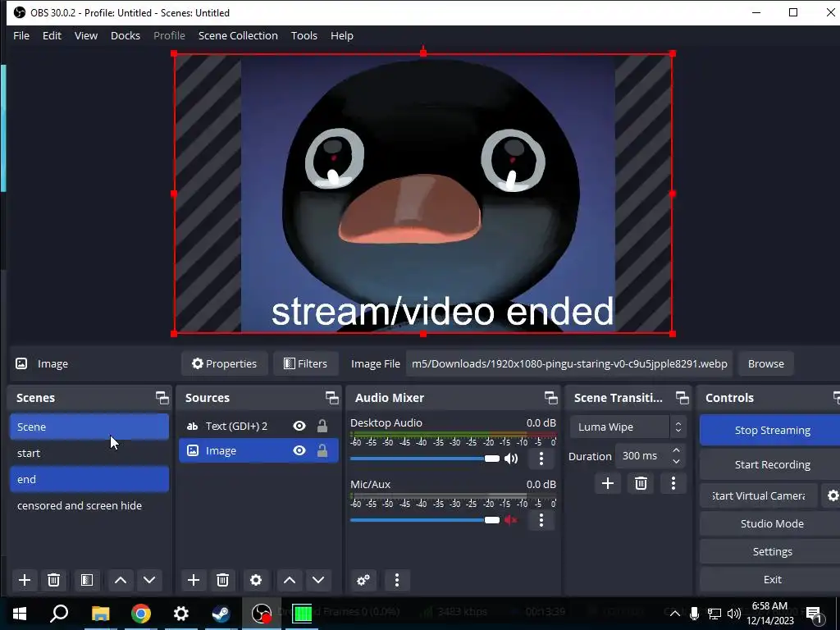Open source properties gear in Sources panel
The width and height of the screenshot is (840, 630).
[x=256, y=580]
